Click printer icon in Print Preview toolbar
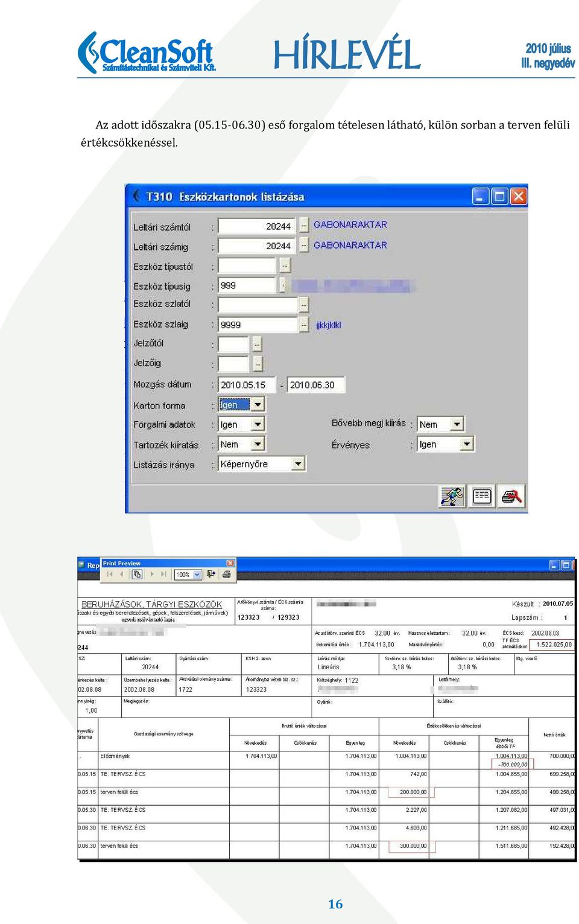Screen dimensions: 579x924 [227, 575]
